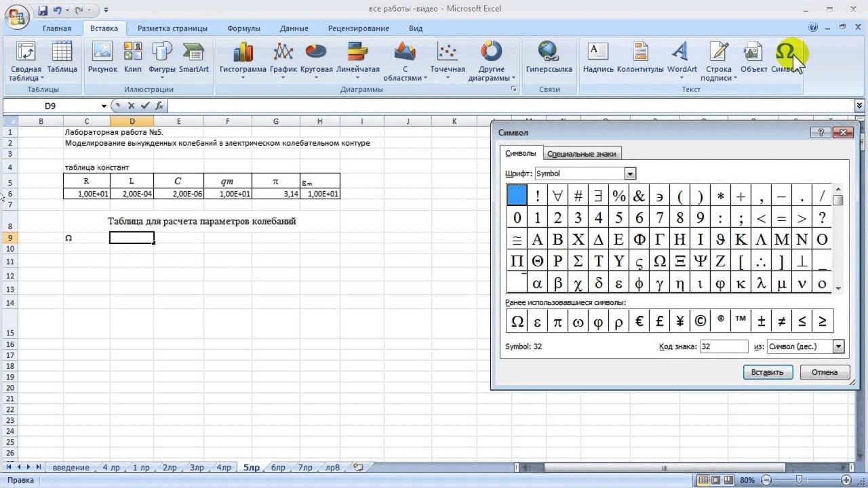Click the symbol grid vertical scrollbar

(x=838, y=238)
